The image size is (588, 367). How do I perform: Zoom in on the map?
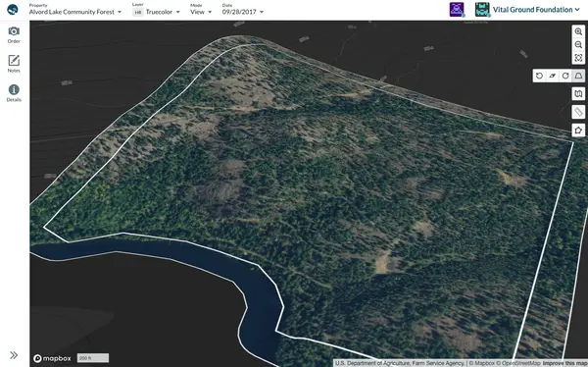(578, 32)
